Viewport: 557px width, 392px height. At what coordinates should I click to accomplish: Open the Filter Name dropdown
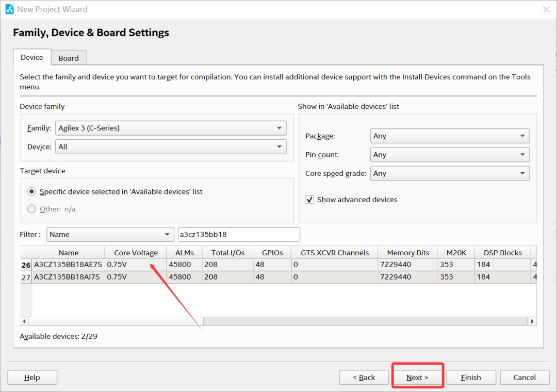click(110, 235)
